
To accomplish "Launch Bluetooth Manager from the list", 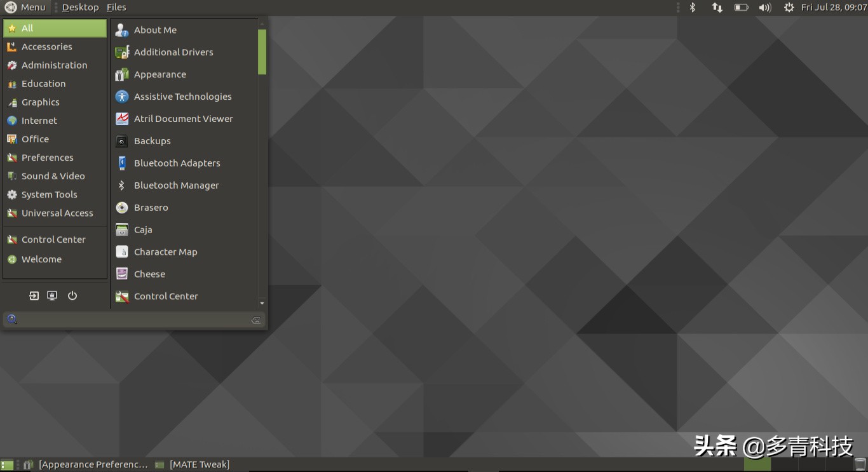I will [184, 185].
